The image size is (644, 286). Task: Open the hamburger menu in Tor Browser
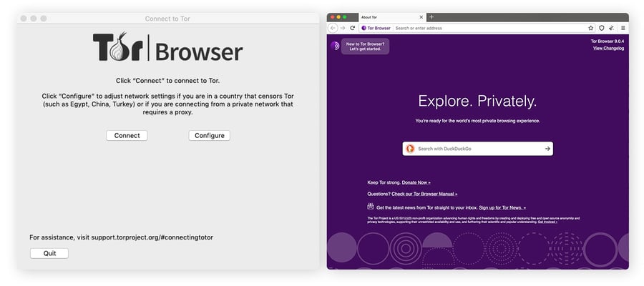pyautogui.click(x=623, y=28)
